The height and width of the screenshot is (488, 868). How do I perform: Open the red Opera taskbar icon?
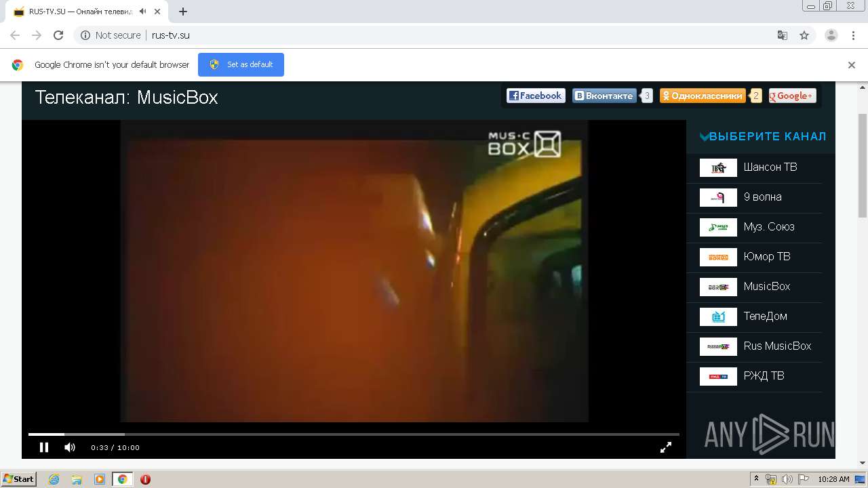(x=145, y=479)
